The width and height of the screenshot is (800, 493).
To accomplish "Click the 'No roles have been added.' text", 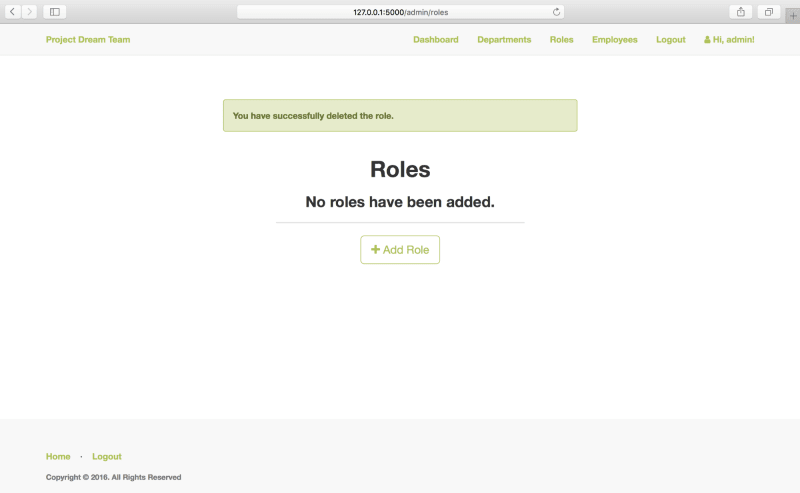I will (x=400, y=202).
